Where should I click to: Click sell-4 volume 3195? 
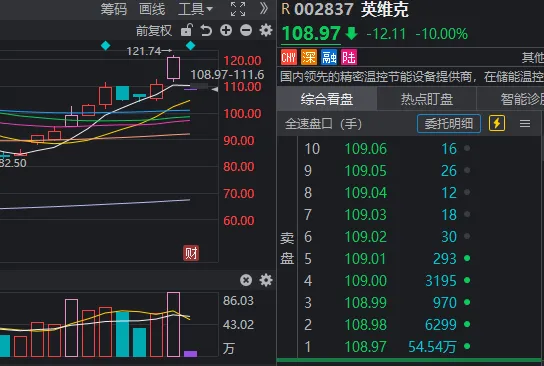tap(441, 281)
